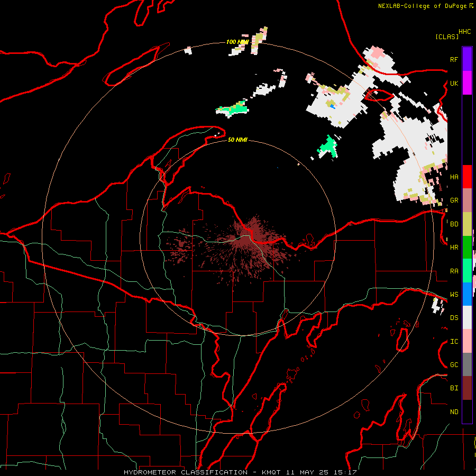Click the WS legend label
The height and width of the screenshot is (476, 476).
[454, 295]
